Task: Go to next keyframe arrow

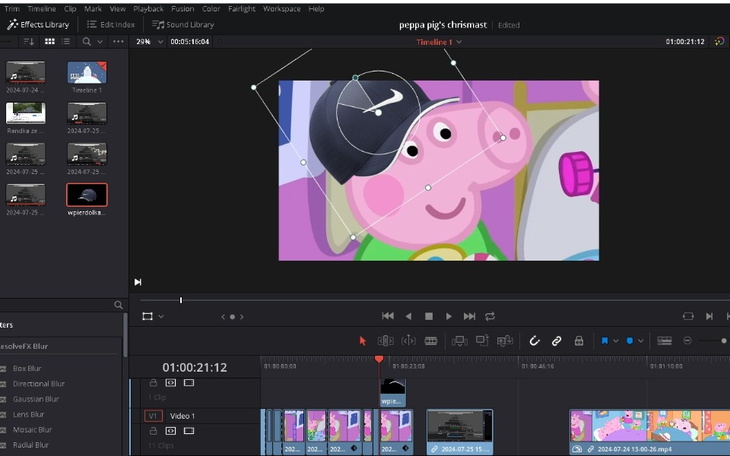Action: [x=242, y=317]
